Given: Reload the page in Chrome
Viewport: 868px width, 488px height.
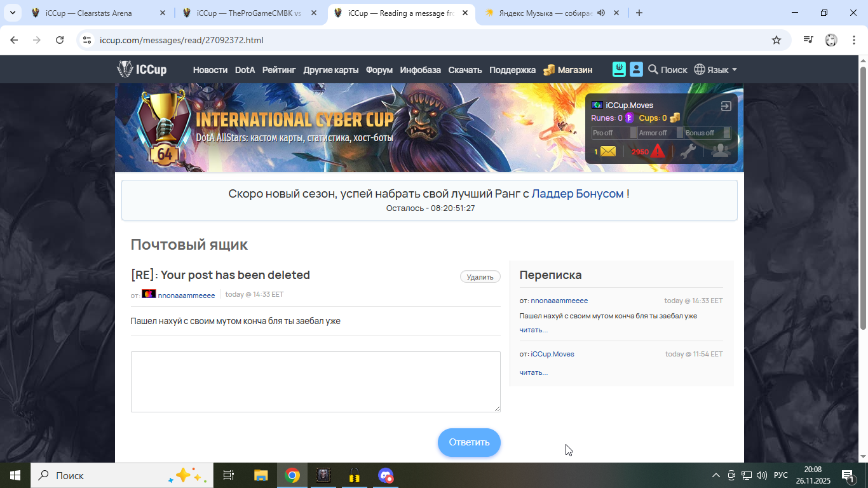Looking at the screenshot, I should [x=60, y=40].
